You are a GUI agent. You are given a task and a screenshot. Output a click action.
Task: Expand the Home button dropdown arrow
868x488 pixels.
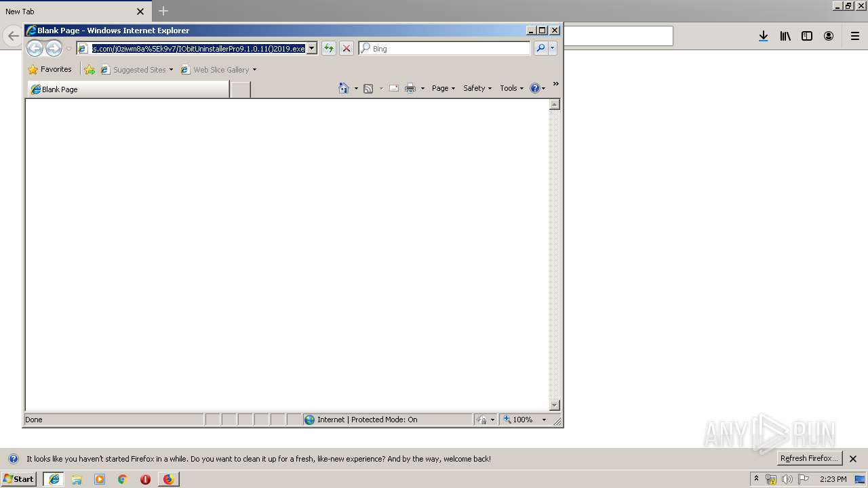[x=356, y=89]
